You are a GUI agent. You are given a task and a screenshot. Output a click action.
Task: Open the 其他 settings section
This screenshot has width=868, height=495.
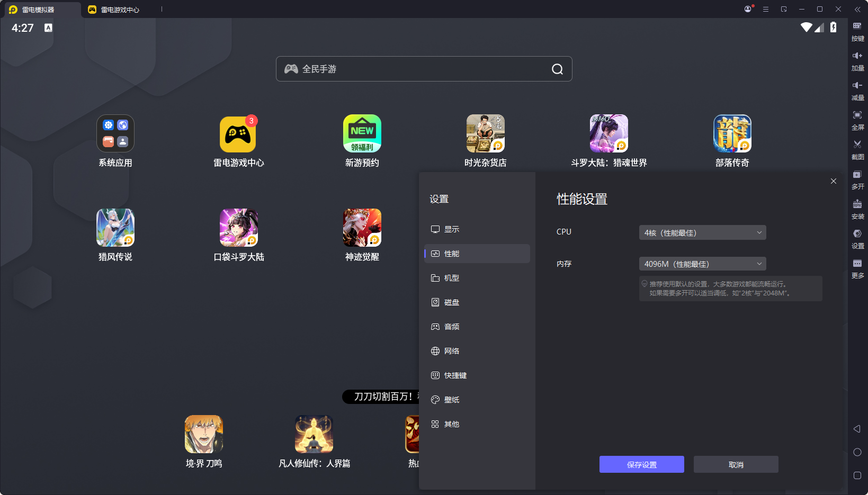477,424
